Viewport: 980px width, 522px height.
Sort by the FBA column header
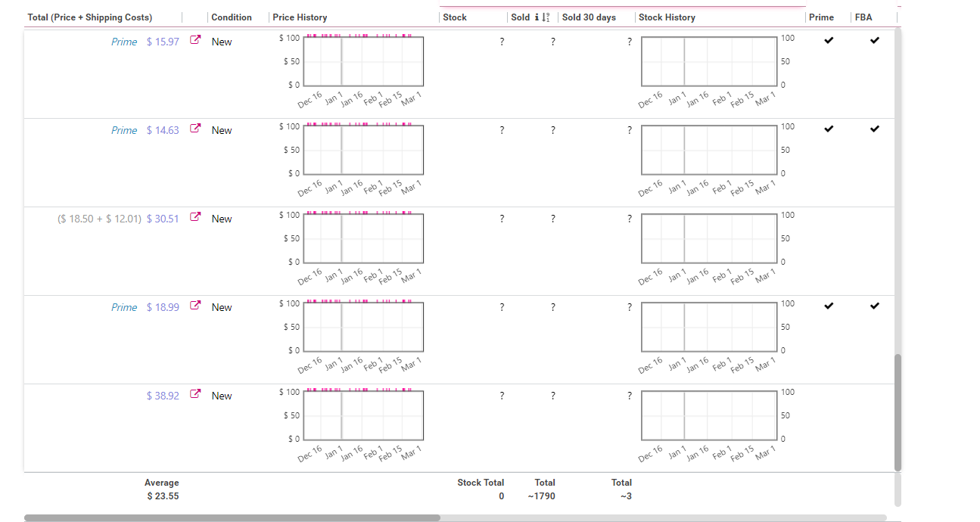863,17
